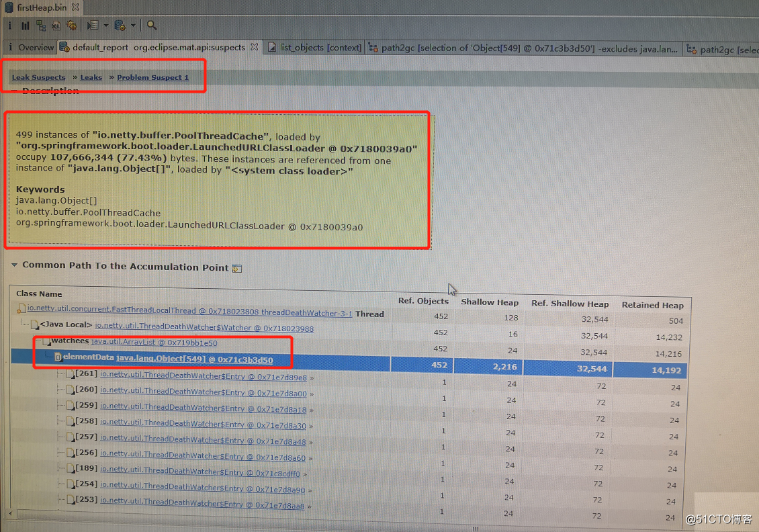Click the highlighted Retained Heap value 14,192
Screen dimensions: 759x532
(x=666, y=370)
